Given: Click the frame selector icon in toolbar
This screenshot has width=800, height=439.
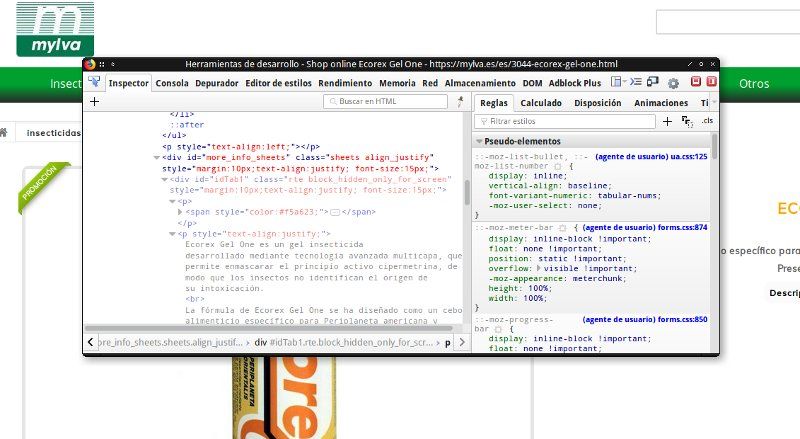Looking at the screenshot, I should [x=616, y=82].
